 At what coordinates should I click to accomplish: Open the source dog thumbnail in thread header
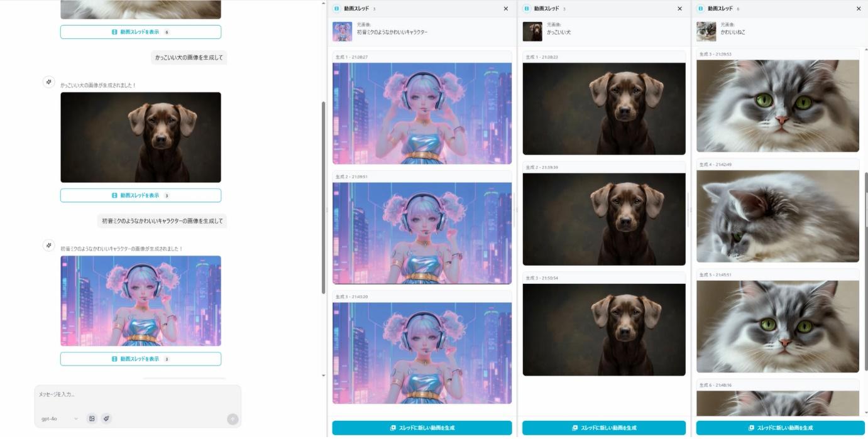[x=532, y=31]
